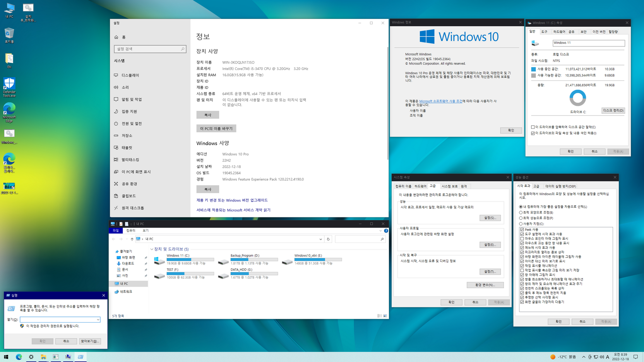This screenshot has width=644, height=362.
Task: Open File Explorer on the taskbar
Action: pyautogui.click(x=43, y=357)
